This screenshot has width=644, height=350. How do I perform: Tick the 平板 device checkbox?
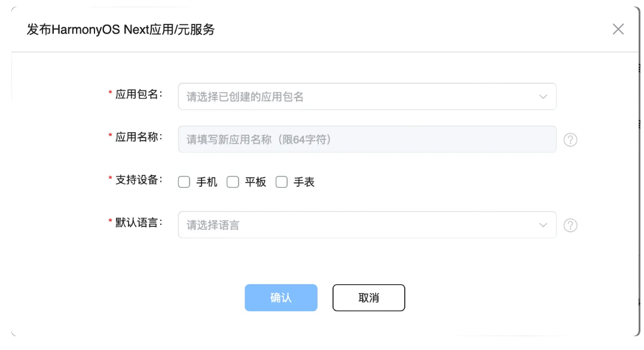coord(233,182)
